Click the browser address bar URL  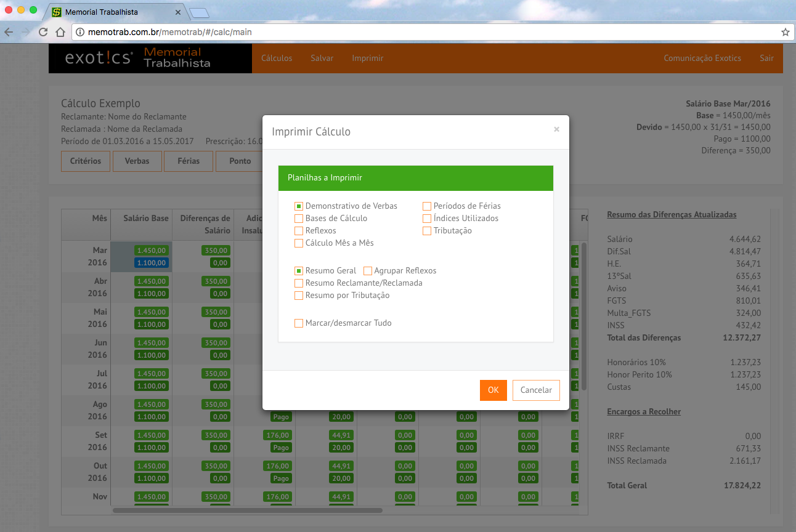(x=170, y=32)
